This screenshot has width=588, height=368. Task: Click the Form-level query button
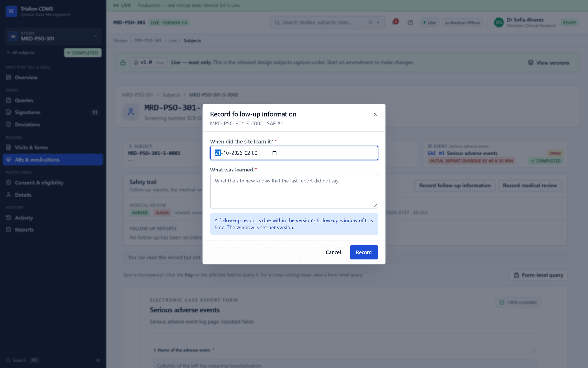[538, 275]
